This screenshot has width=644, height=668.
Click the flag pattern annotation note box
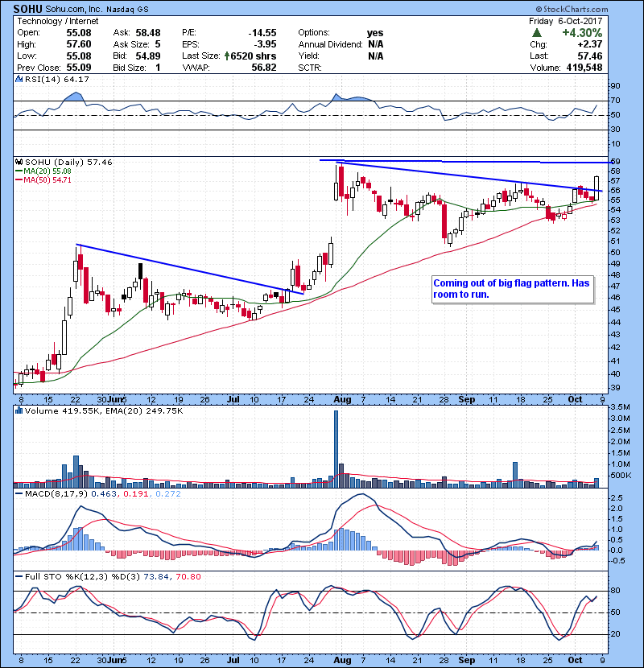[x=512, y=289]
